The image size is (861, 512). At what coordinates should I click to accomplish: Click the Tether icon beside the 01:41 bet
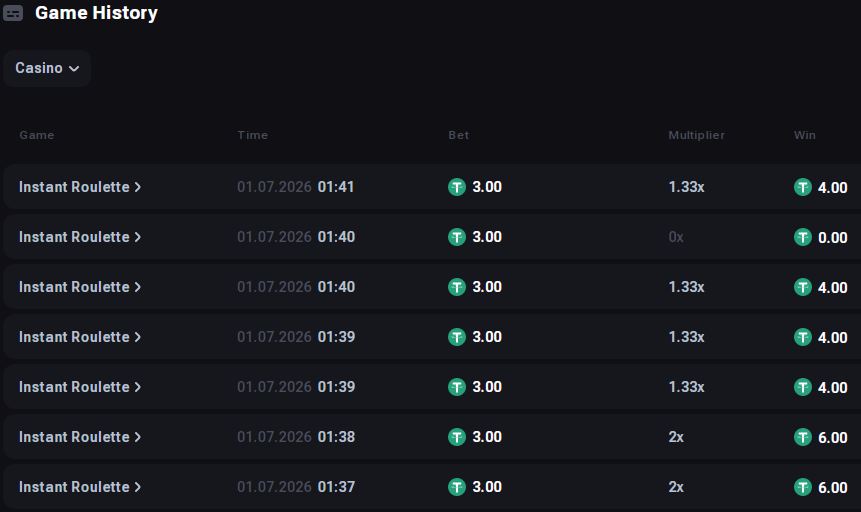pos(457,187)
